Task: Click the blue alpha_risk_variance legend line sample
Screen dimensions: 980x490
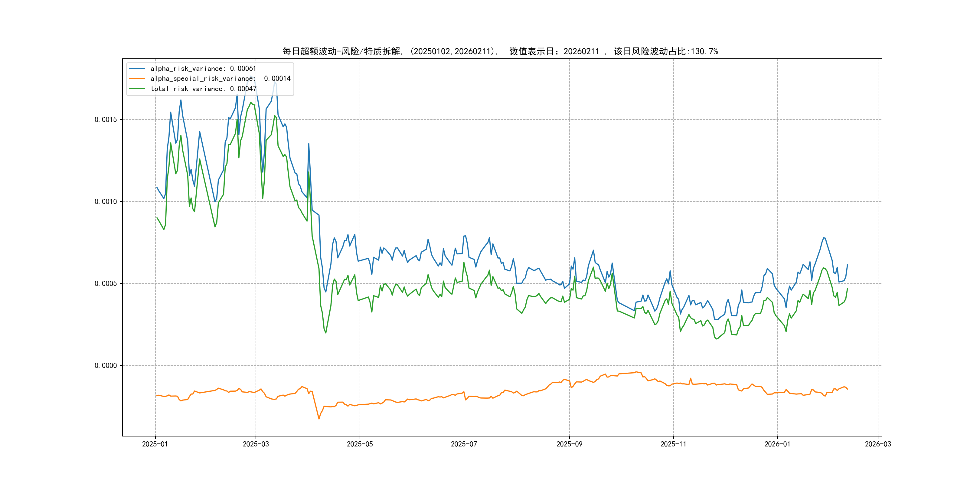Action: (x=137, y=68)
